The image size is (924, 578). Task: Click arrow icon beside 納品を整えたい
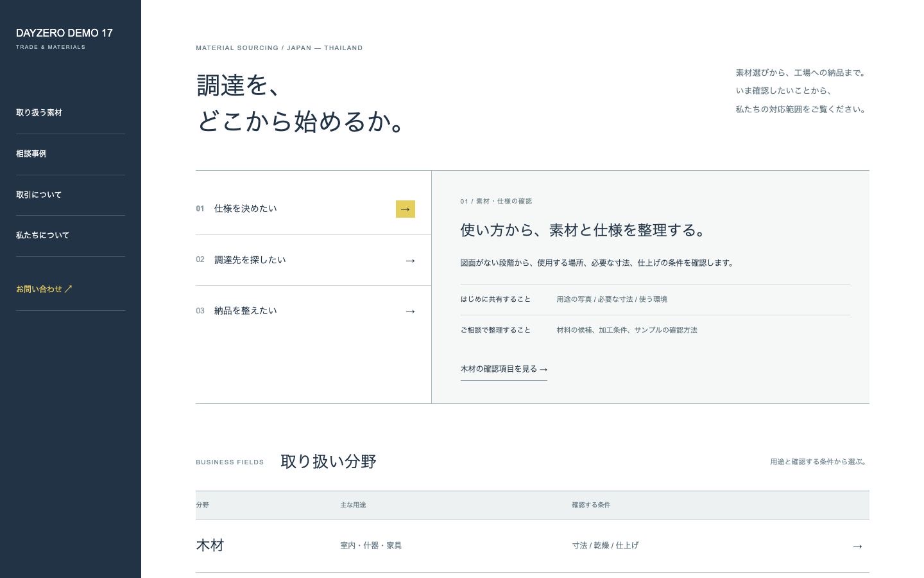click(411, 311)
